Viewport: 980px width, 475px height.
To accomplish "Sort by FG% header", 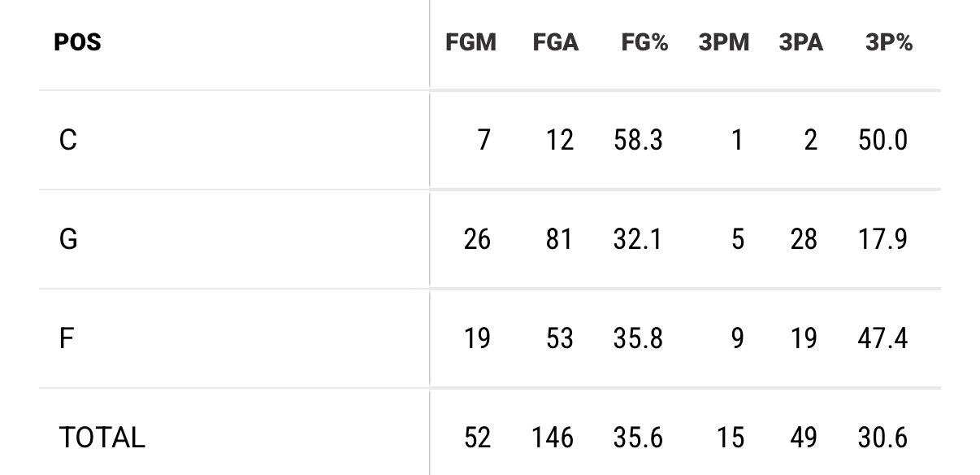I will (644, 43).
